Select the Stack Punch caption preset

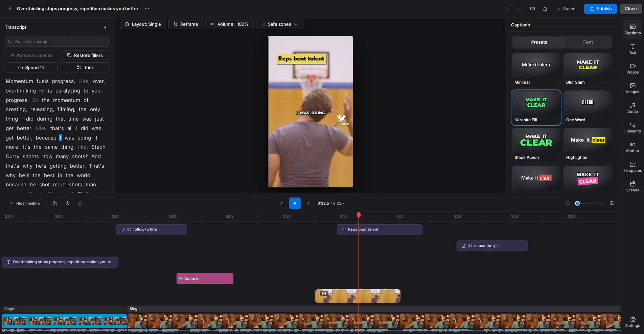(536, 145)
